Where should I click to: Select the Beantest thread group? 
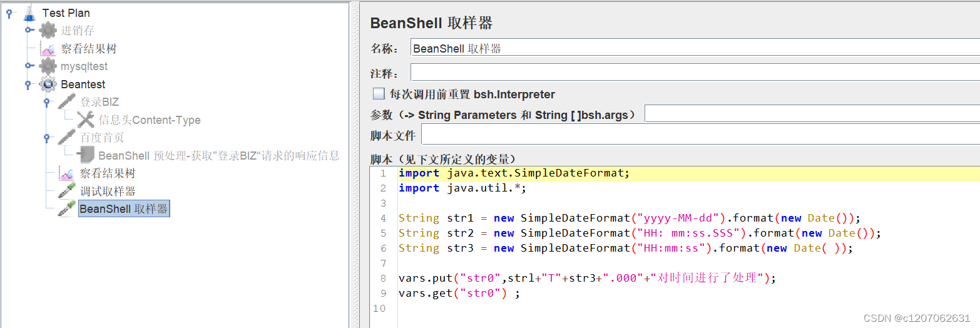[x=83, y=84]
